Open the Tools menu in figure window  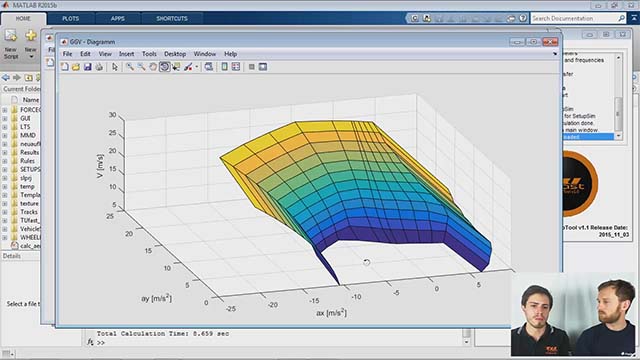(x=149, y=54)
